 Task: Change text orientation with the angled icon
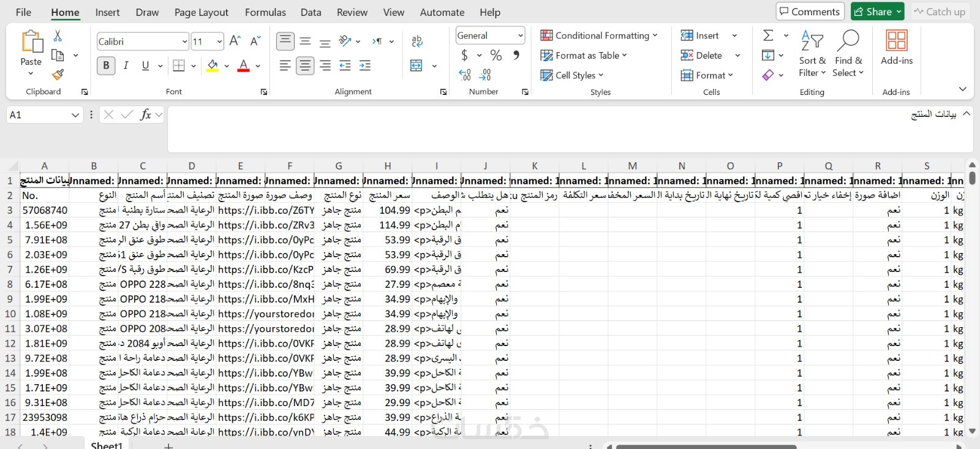345,41
